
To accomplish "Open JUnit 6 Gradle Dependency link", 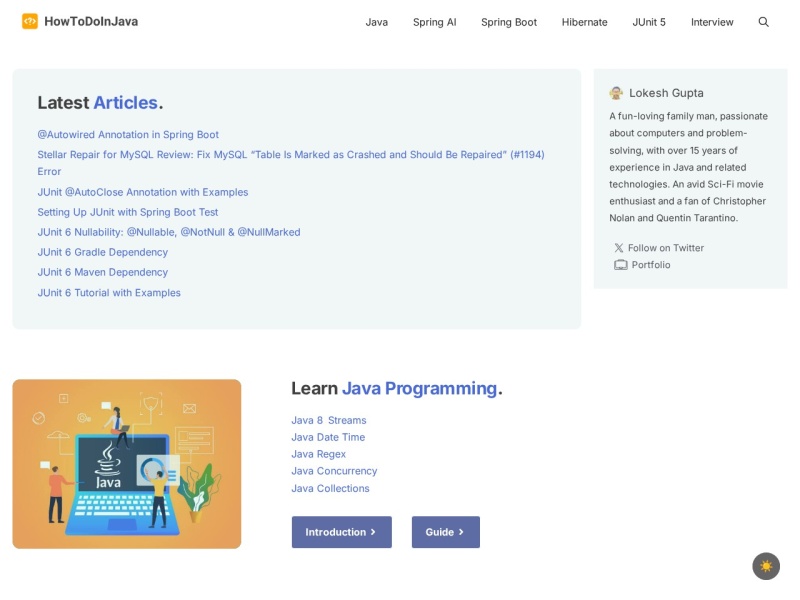I will [103, 252].
